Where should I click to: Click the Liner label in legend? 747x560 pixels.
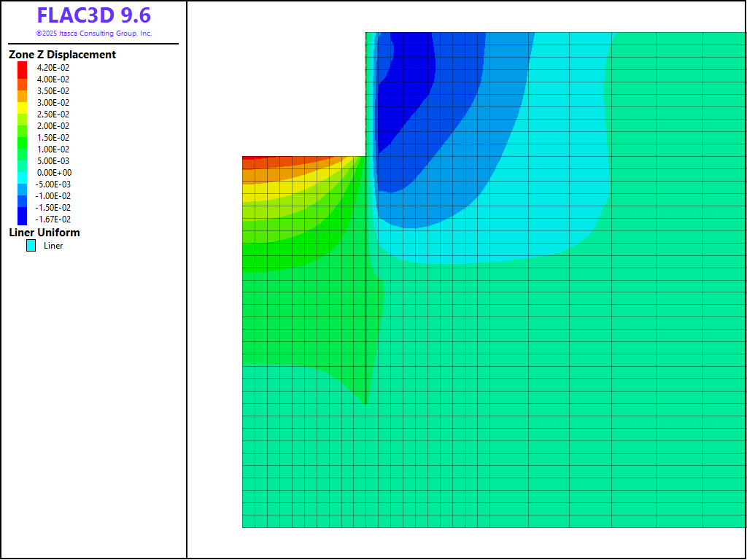click(53, 246)
